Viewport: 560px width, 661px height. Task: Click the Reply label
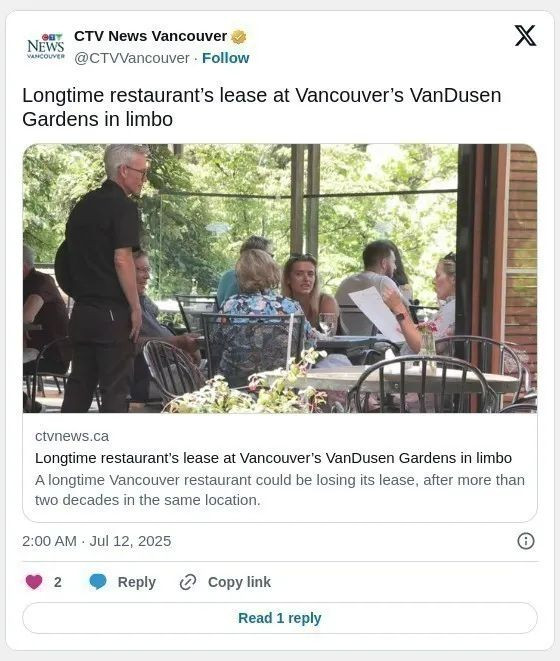(x=137, y=582)
